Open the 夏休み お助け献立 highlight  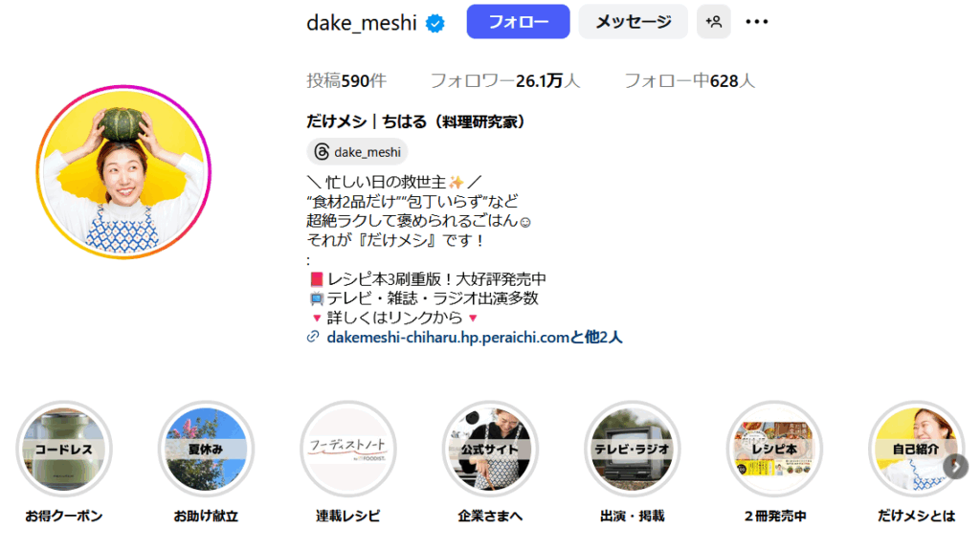coord(206,449)
